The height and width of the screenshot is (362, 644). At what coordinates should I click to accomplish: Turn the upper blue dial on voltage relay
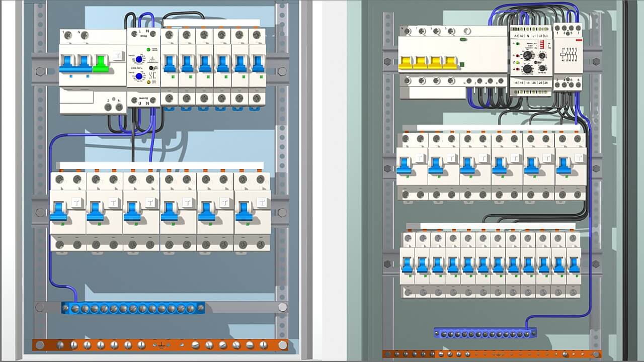click(139, 59)
